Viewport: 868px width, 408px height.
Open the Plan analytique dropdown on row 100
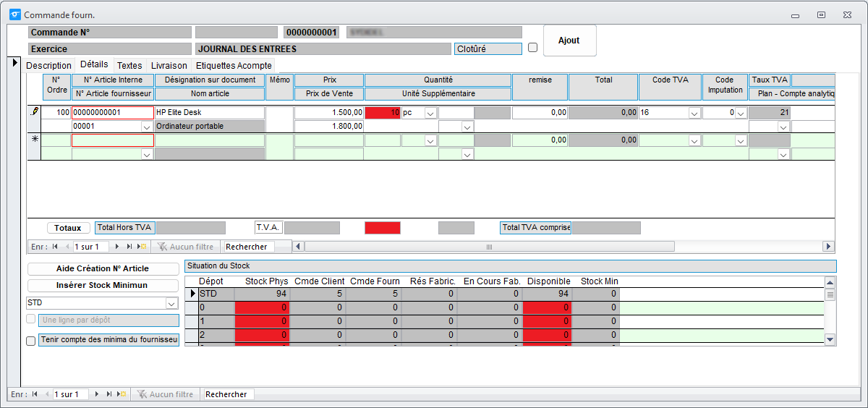click(x=783, y=127)
